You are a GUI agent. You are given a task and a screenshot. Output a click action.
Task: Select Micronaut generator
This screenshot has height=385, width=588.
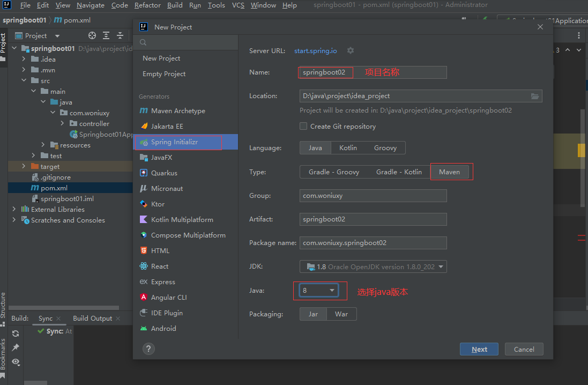(x=185, y=189)
